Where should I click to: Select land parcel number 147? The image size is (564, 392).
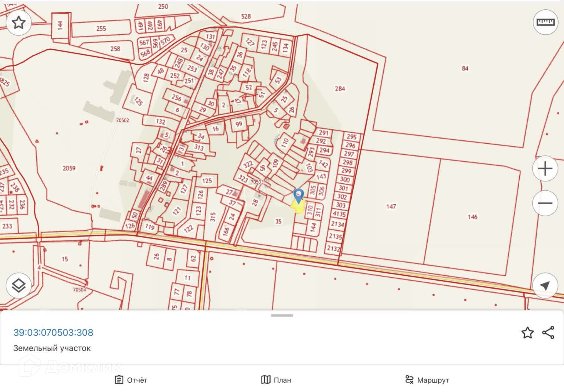391,206
